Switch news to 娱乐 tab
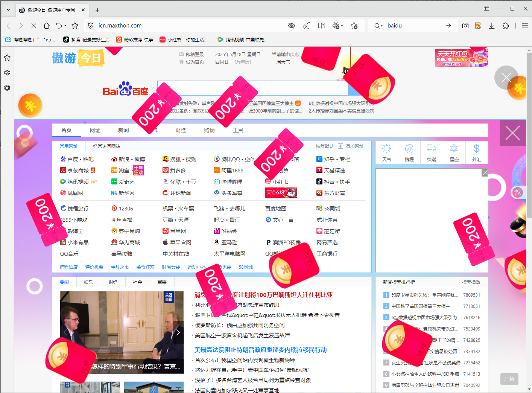Image resolution: width=532 pixels, height=393 pixels. pyautogui.click(x=88, y=282)
